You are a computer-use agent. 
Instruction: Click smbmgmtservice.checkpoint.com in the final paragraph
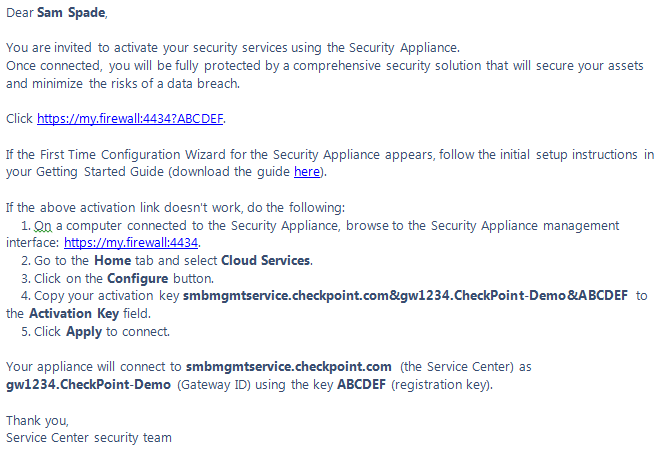tap(287, 366)
